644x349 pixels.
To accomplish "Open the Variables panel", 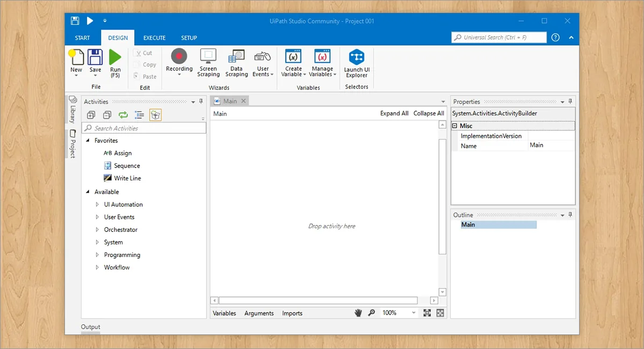I will click(x=224, y=314).
